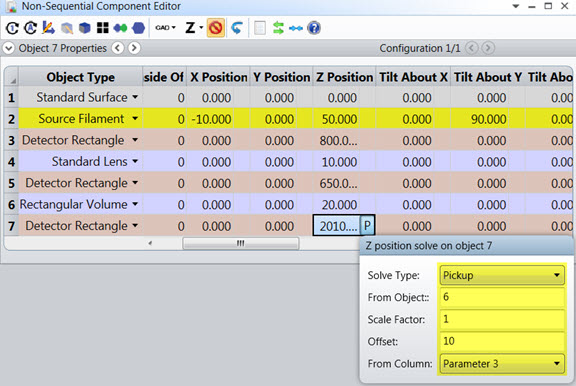The height and width of the screenshot is (386, 576).
Task: Click the P solve button on row 7
Action: 367,226
